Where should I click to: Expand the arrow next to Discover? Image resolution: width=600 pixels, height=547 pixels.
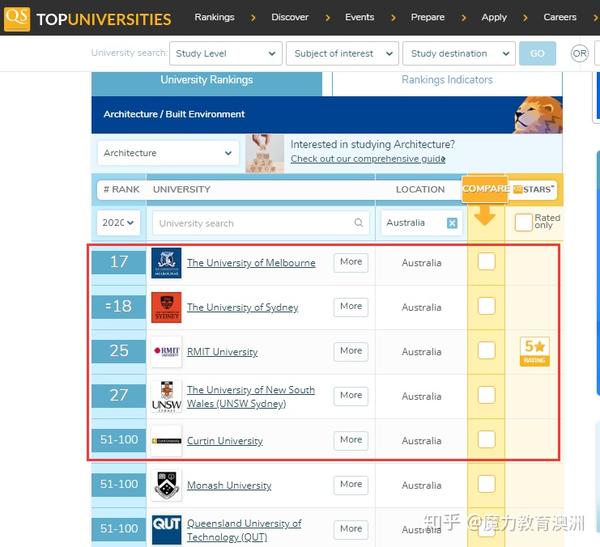pos(327,18)
